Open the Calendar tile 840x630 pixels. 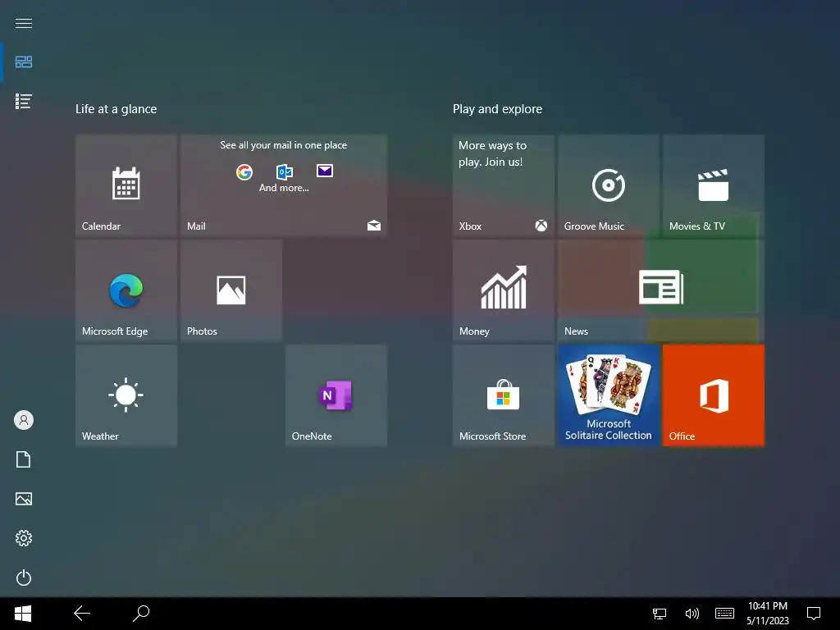[x=126, y=185]
